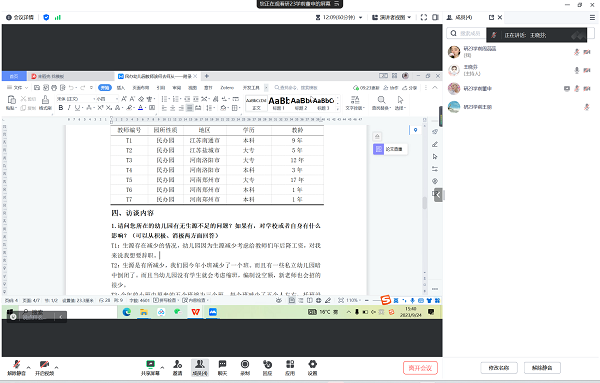Open the invite (邀请) icon

(x=177, y=368)
